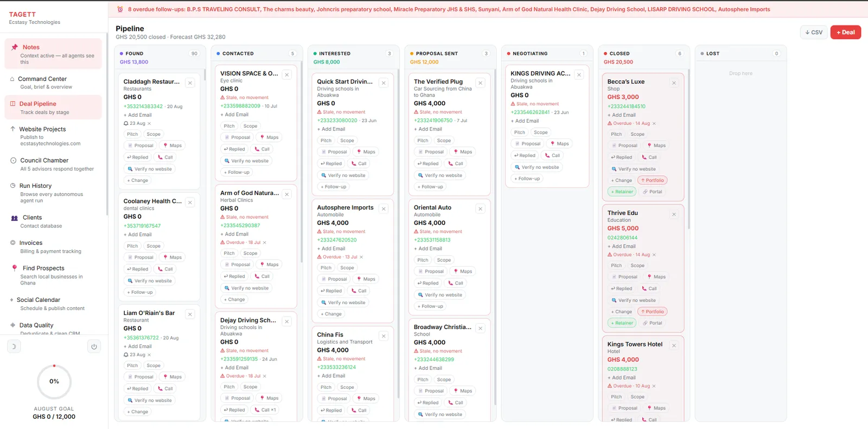Open Maps on the KINGS DRIVING card

[x=559, y=144]
